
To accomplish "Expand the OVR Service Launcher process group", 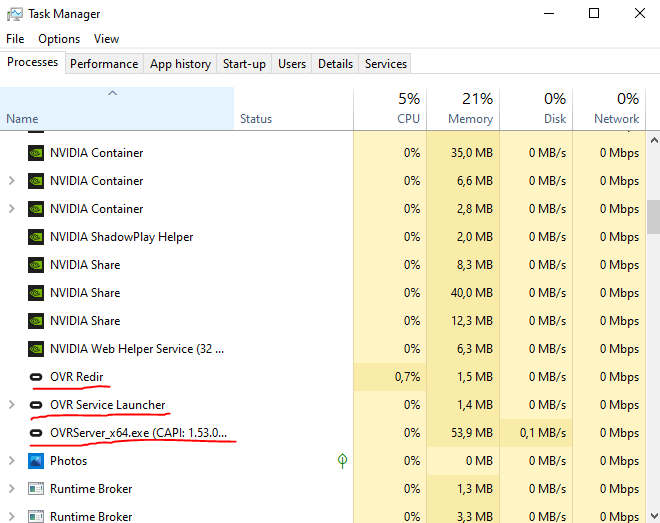I will click(12, 405).
